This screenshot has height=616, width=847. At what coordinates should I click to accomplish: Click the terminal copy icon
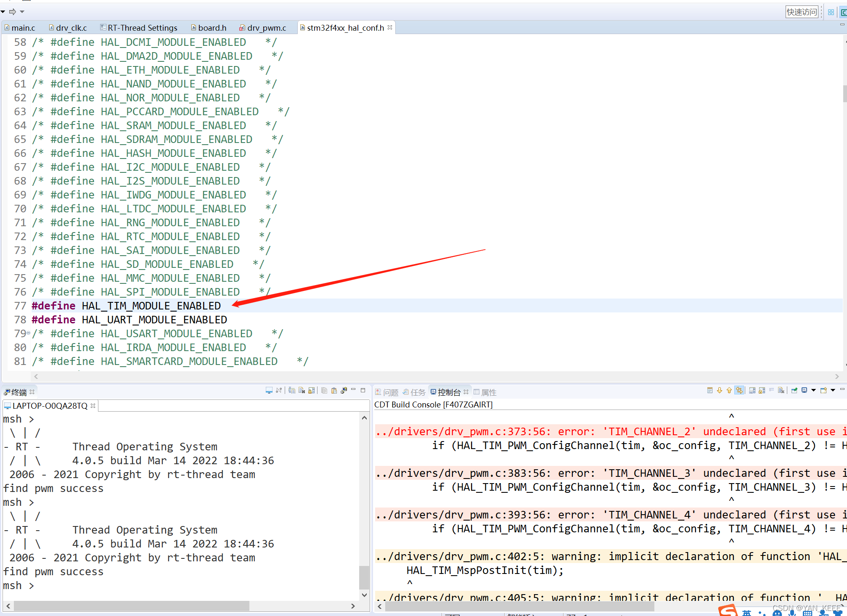324,390
